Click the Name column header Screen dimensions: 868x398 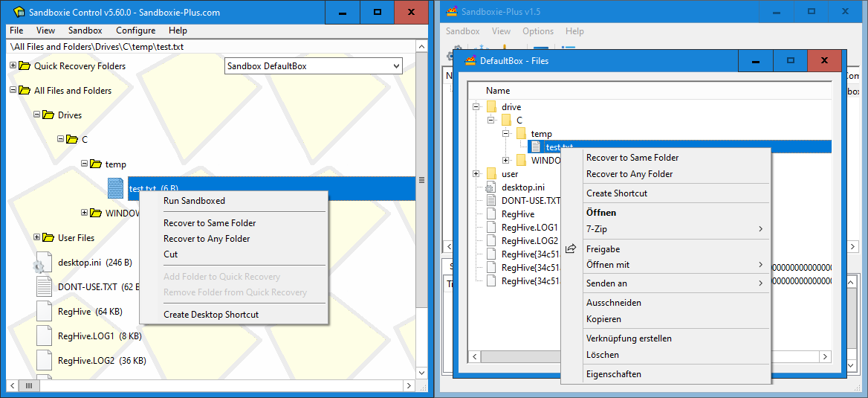(x=497, y=91)
